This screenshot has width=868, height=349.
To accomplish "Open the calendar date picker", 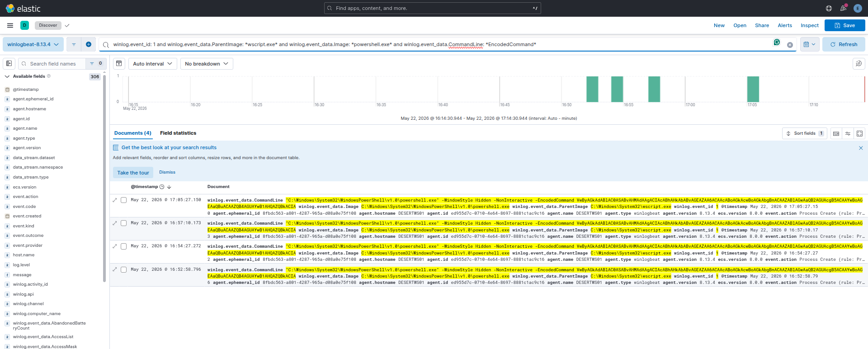I will click(x=809, y=44).
